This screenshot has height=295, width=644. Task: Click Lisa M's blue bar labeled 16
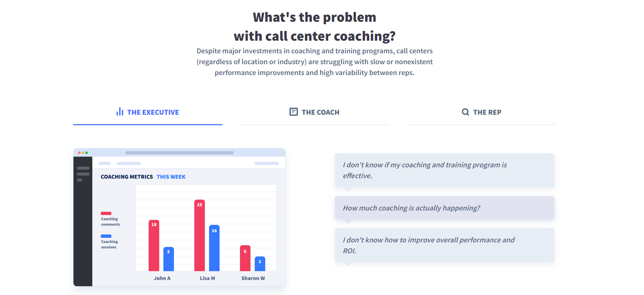(x=214, y=248)
